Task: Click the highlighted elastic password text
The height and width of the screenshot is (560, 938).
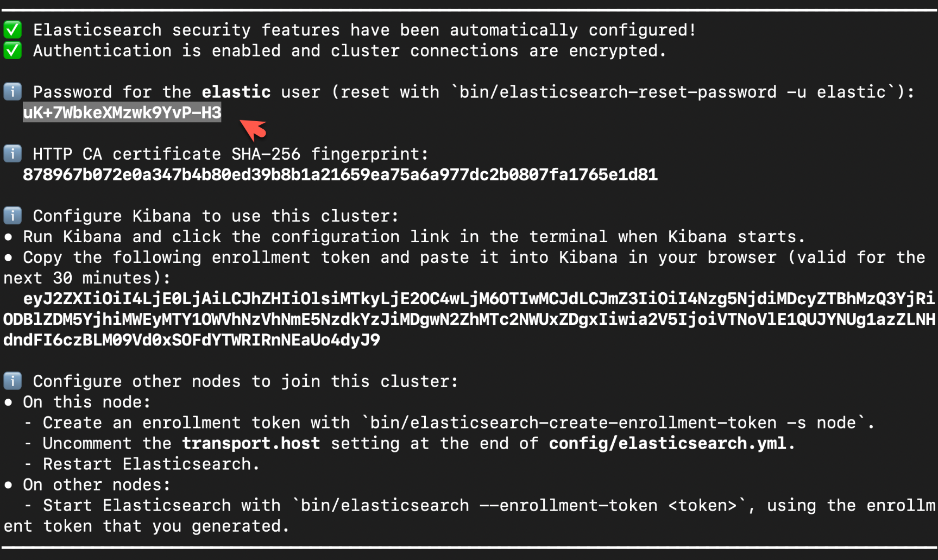Action: 122,112
